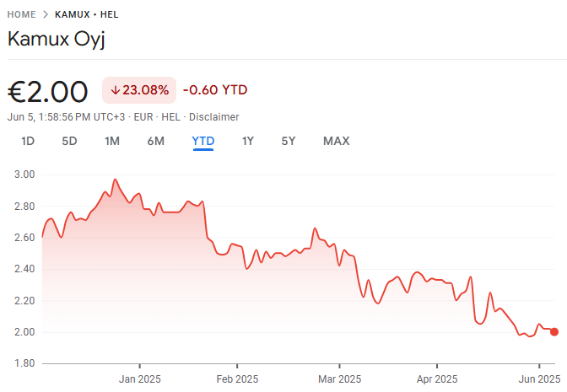
Task: Switch the chart to 6M
Action: [155, 141]
